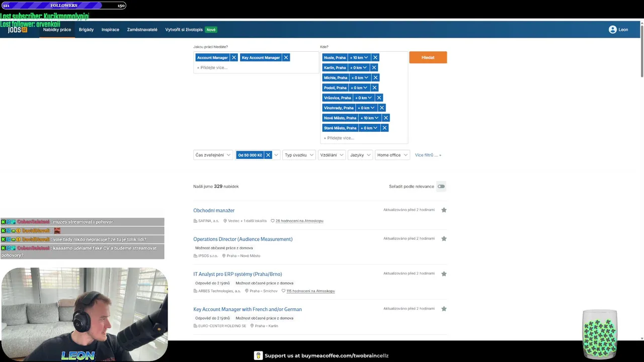Open the Nabídky práce tab

[x=57, y=30]
